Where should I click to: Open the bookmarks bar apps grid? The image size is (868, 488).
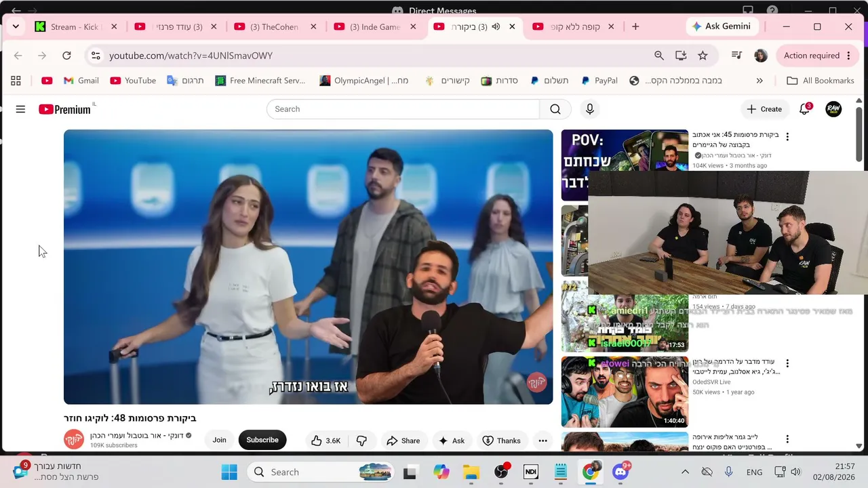pyautogui.click(x=16, y=81)
